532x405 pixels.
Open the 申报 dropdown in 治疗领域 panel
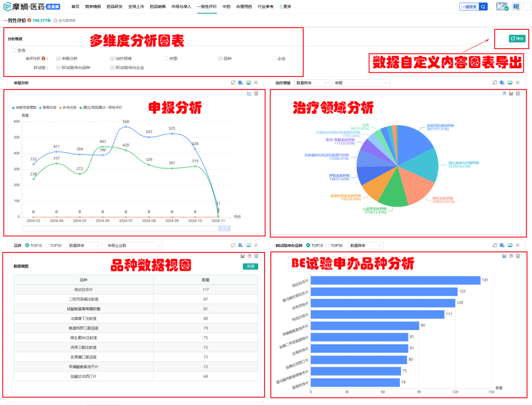[361, 83]
